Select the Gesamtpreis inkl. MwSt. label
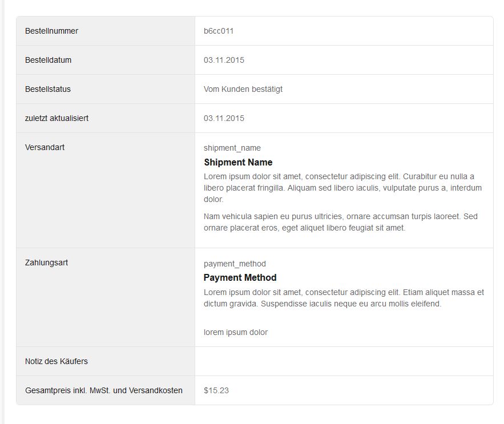Image resolution: width=504 pixels, height=424 pixels. (x=104, y=390)
